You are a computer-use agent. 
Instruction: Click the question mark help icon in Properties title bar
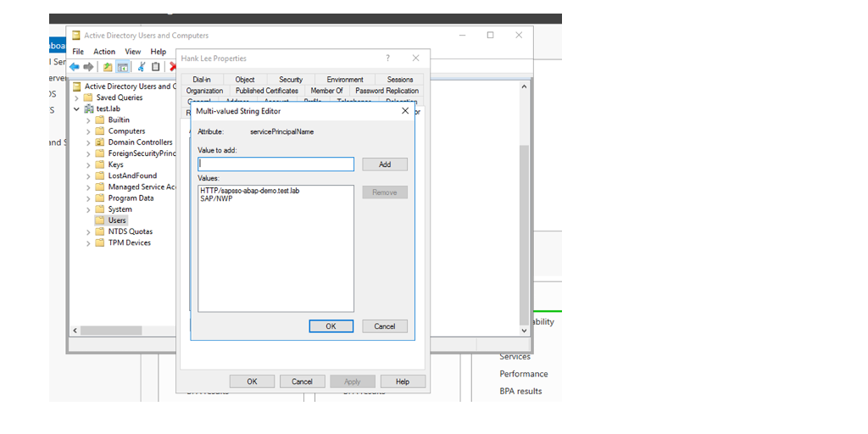387,58
